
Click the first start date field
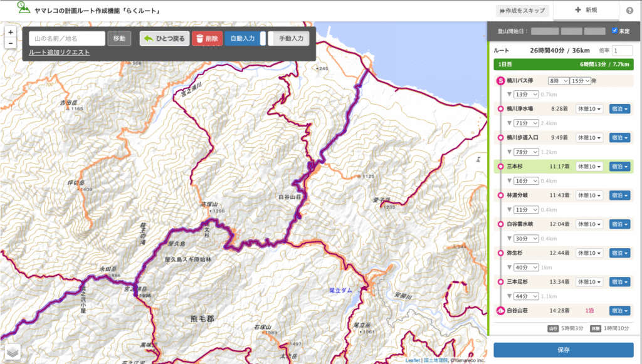click(x=545, y=31)
